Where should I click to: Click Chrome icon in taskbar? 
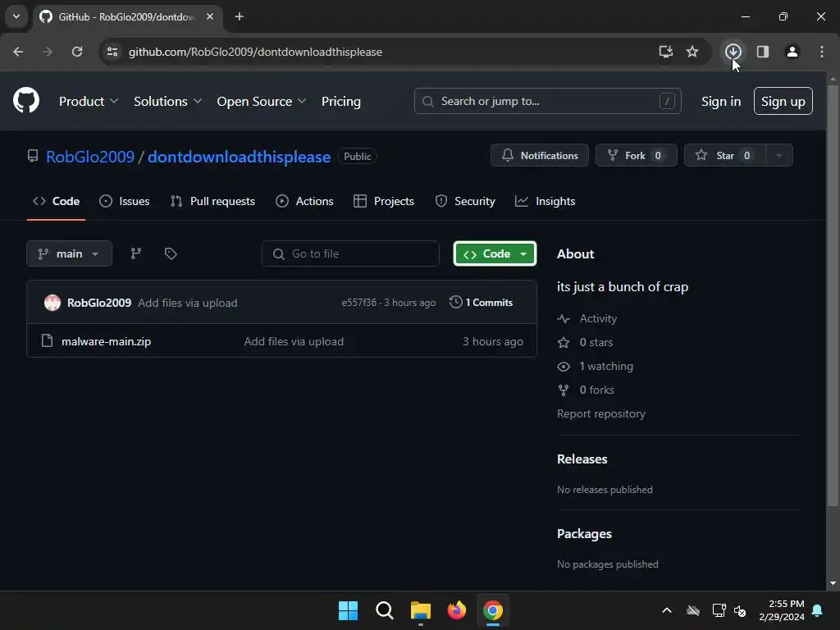click(493, 610)
